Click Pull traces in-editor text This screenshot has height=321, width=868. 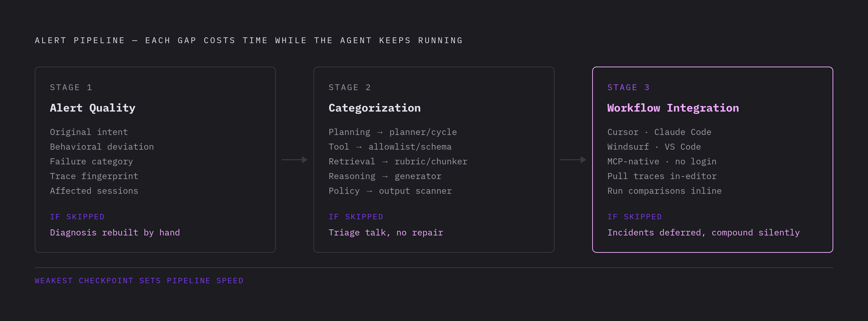click(x=662, y=176)
